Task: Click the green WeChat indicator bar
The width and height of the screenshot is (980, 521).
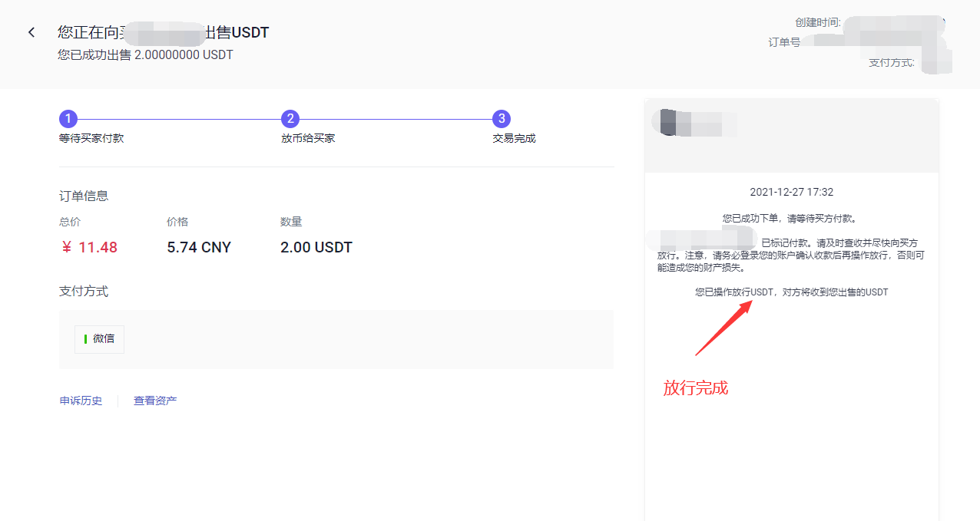Action: (85, 339)
